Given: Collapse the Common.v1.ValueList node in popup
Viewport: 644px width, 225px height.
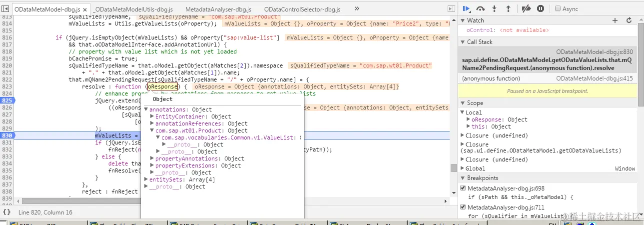Looking at the screenshot, I should tap(158, 137).
